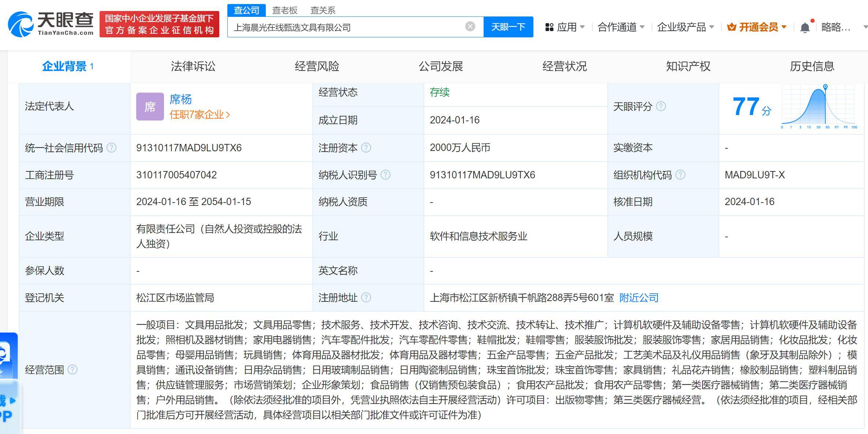Open the 应用 dropdown
Image resolution: width=868 pixels, height=434 pixels.
click(x=567, y=27)
